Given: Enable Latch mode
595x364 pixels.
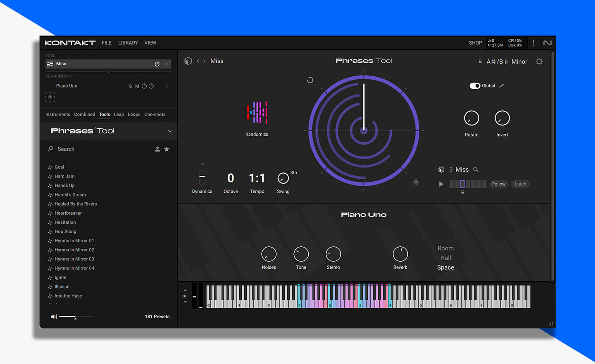Looking at the screenshot, I should tap(521, 184).
